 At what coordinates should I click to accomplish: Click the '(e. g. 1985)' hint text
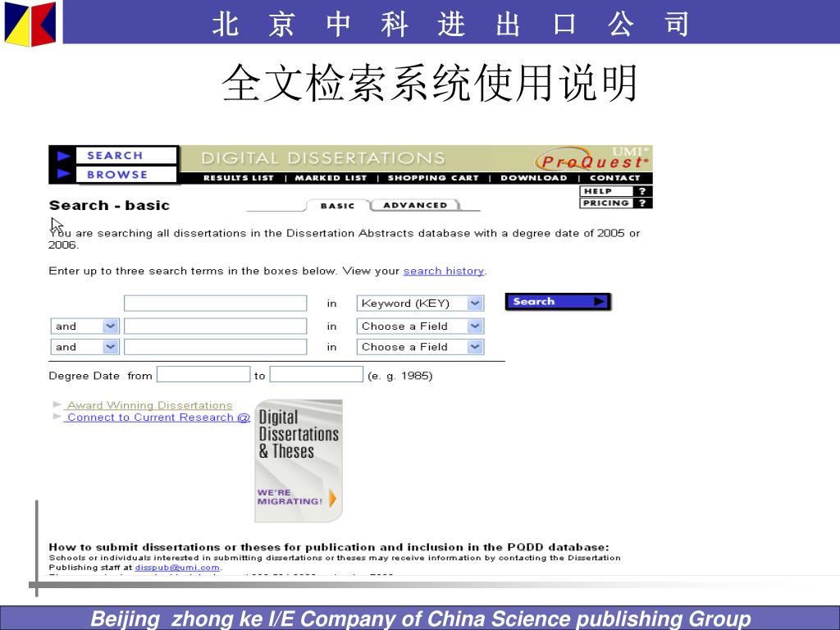click(400, 376)
